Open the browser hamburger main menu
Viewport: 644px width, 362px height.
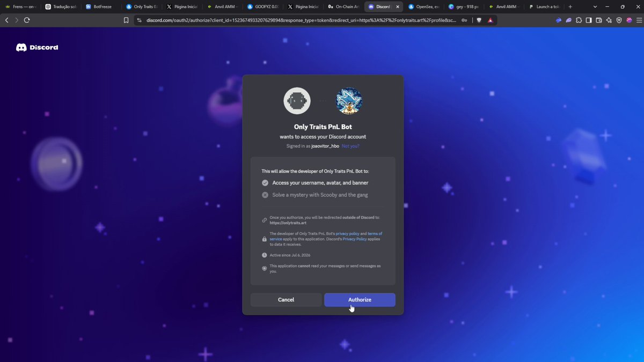tap(639, 20)
